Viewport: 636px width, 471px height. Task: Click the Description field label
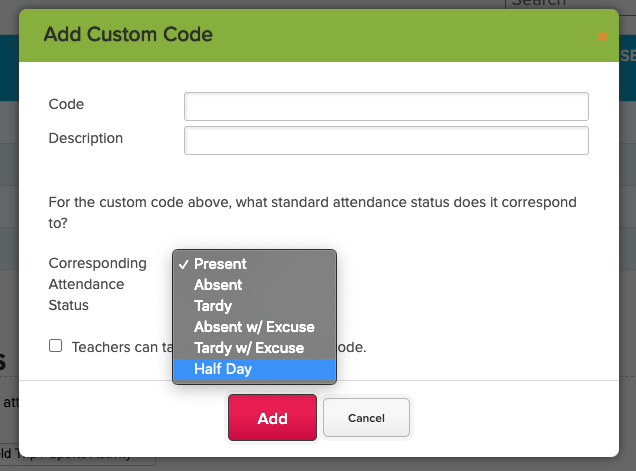[86, 138]
